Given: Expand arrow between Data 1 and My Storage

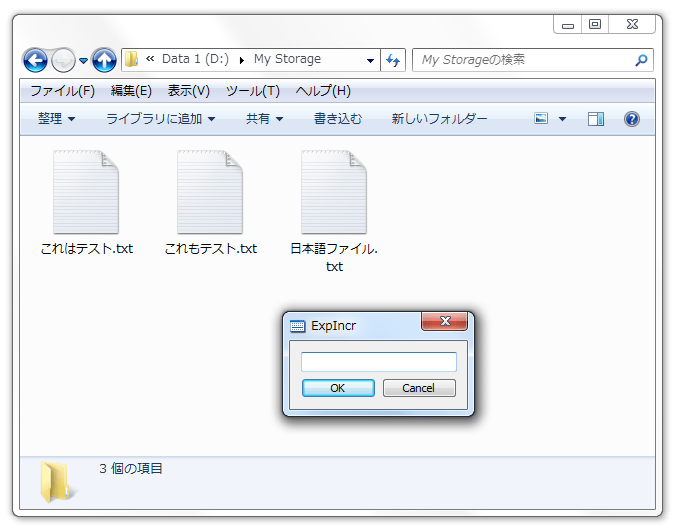Looking at the screenshot, I should tap(241, 60).
